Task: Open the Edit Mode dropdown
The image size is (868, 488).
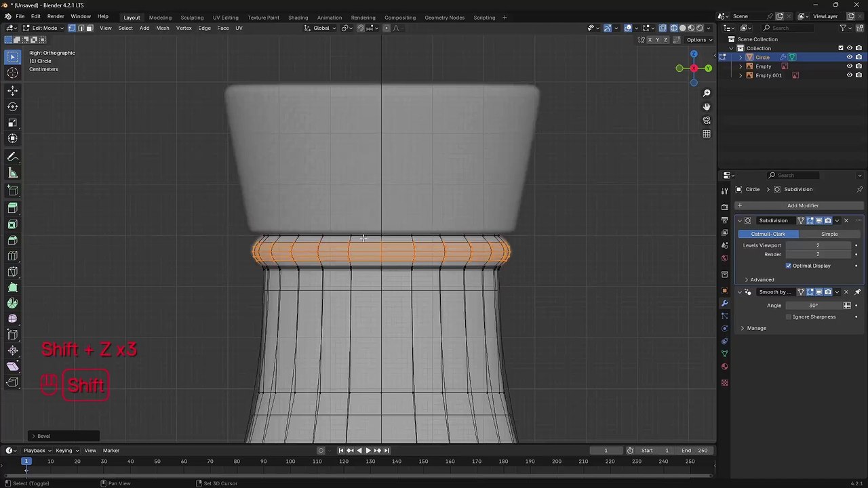Action: tap(44, 28)
